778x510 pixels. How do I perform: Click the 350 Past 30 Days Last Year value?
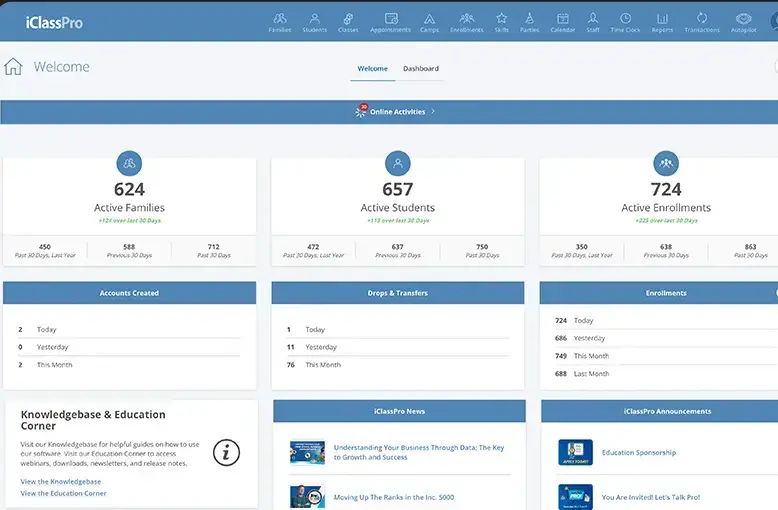tap(582, 247)
